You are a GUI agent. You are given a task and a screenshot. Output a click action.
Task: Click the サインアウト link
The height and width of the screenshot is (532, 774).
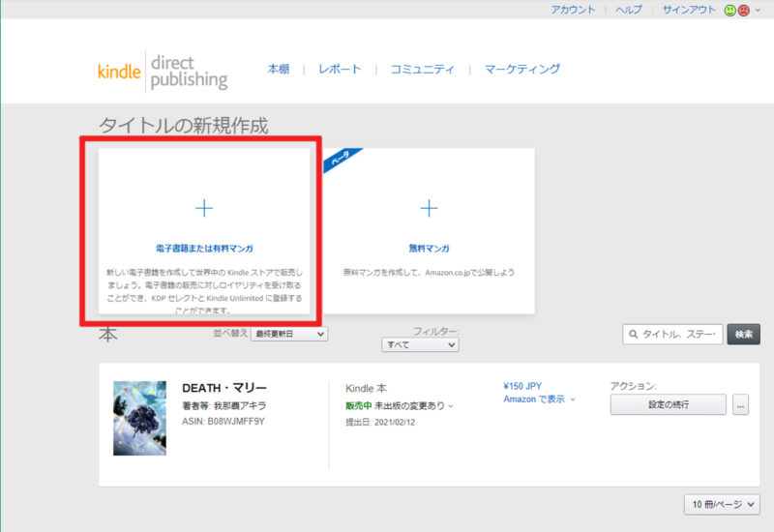(689, 10)
